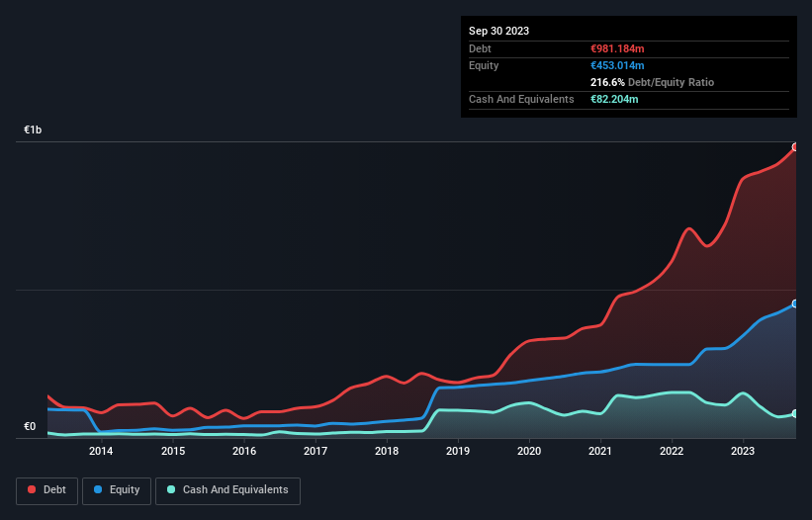
Task: Click the €453.014m equity value
Action: pyautogui.click(x=617, y=65)
